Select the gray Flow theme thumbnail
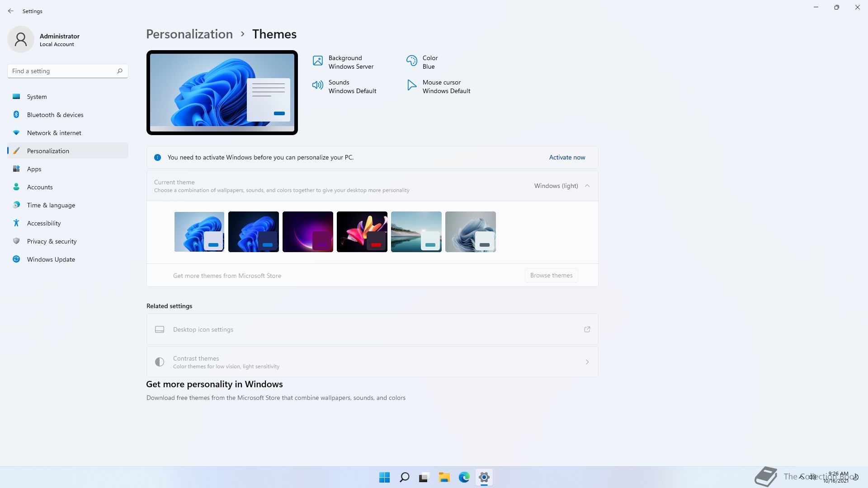The height and width of the screenshot is (488, 868). pos(471,232)
